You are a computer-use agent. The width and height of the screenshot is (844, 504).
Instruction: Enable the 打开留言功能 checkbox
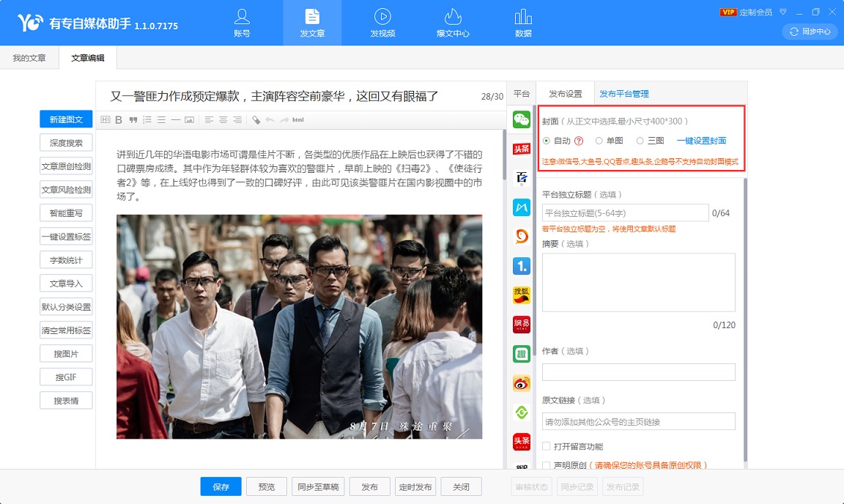[x=547, y=446]
